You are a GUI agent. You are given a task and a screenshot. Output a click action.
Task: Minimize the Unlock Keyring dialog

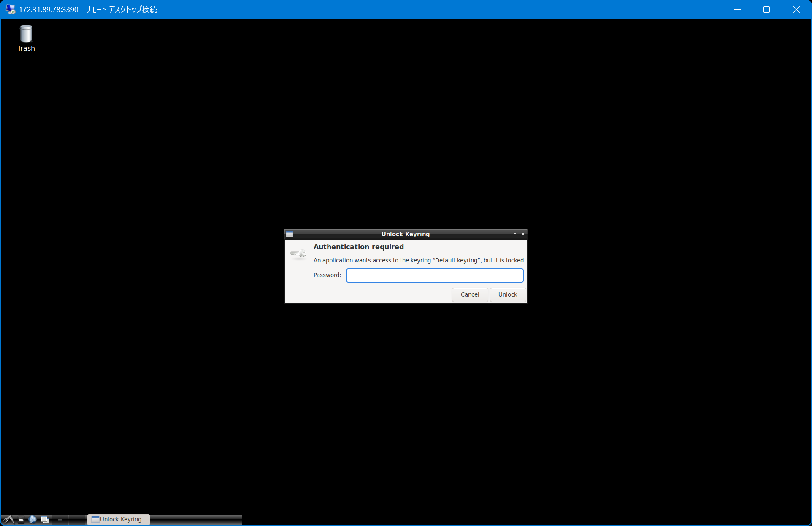pyautogui.click(x=507, y=234)
